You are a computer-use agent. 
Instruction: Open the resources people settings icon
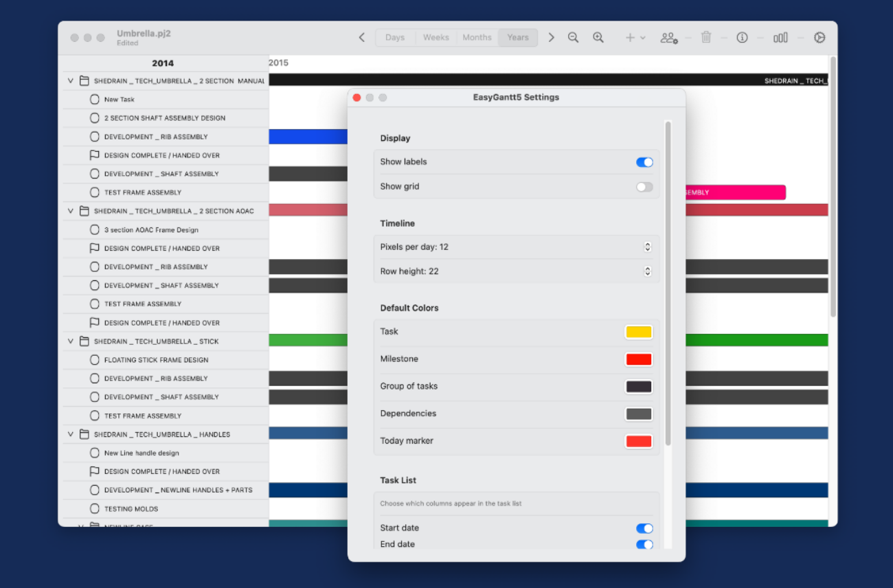tap(669, 38)
